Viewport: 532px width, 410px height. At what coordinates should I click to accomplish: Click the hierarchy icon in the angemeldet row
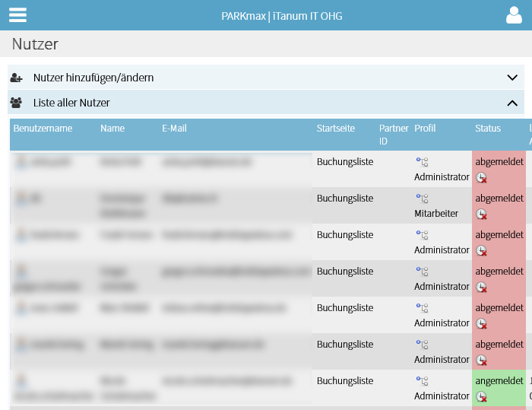(422, 381)
